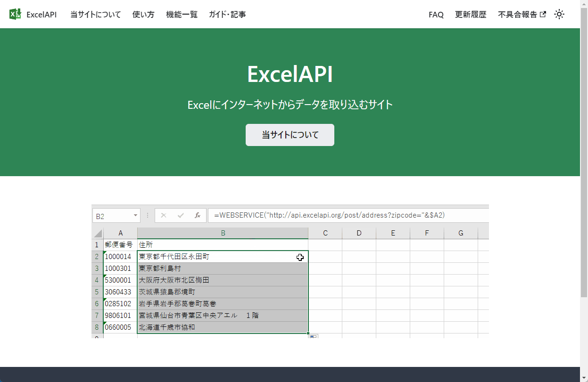Select cell A2 containing 1000014
Image resolution: width=588 pixels, height=382 pixels.
pos(120,256)
